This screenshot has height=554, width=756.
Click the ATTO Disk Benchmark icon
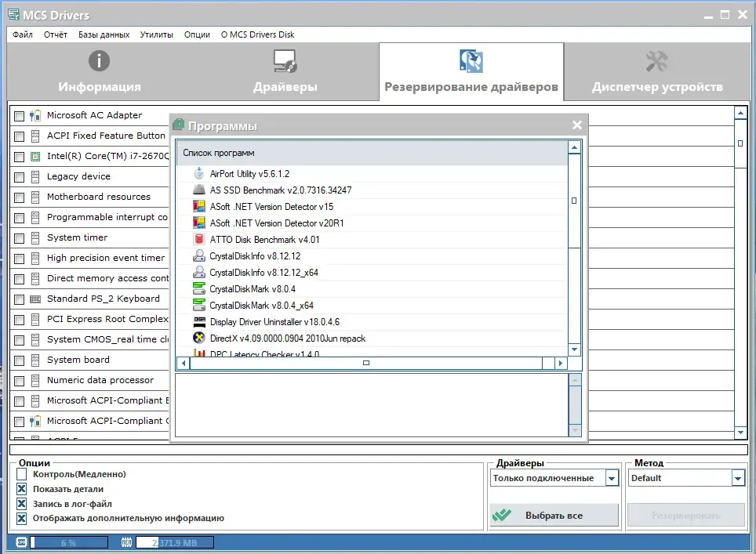198,239
